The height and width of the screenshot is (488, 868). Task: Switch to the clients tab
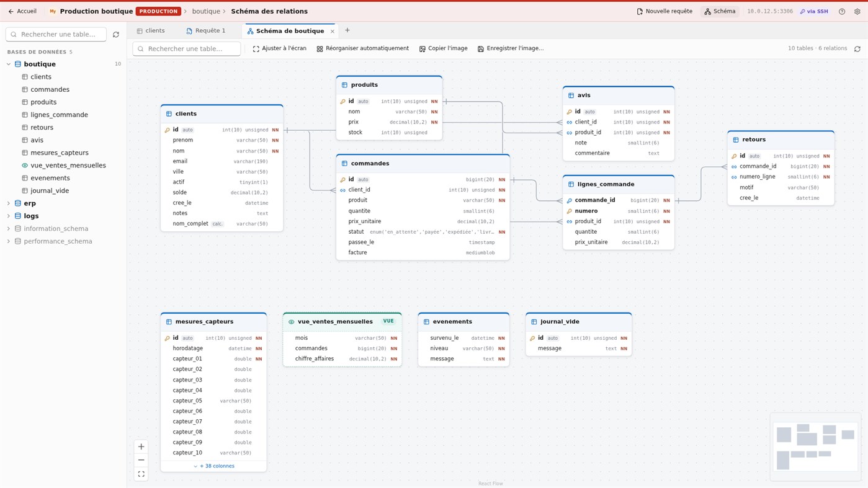coord(151,31)
